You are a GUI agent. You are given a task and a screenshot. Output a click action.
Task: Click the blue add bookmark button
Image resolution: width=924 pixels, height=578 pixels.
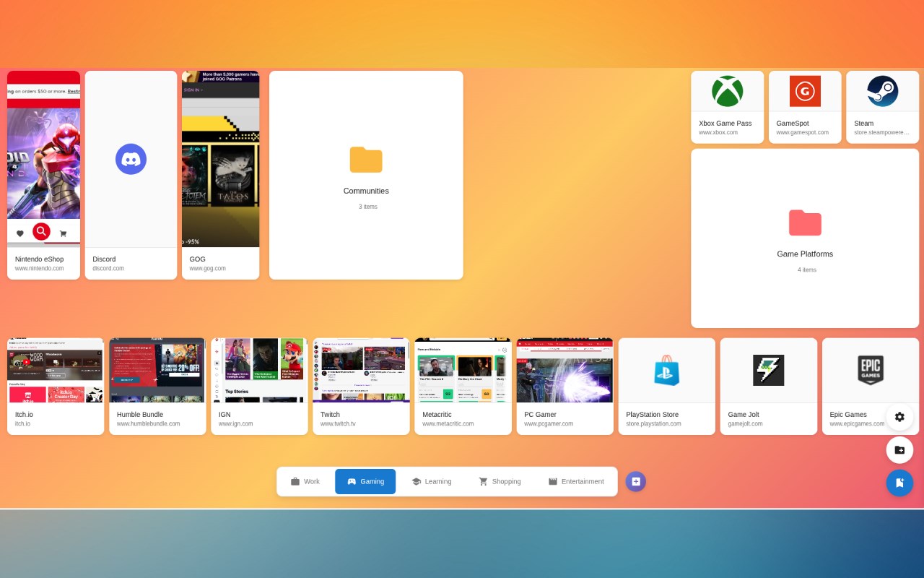[x=899, y=483]
